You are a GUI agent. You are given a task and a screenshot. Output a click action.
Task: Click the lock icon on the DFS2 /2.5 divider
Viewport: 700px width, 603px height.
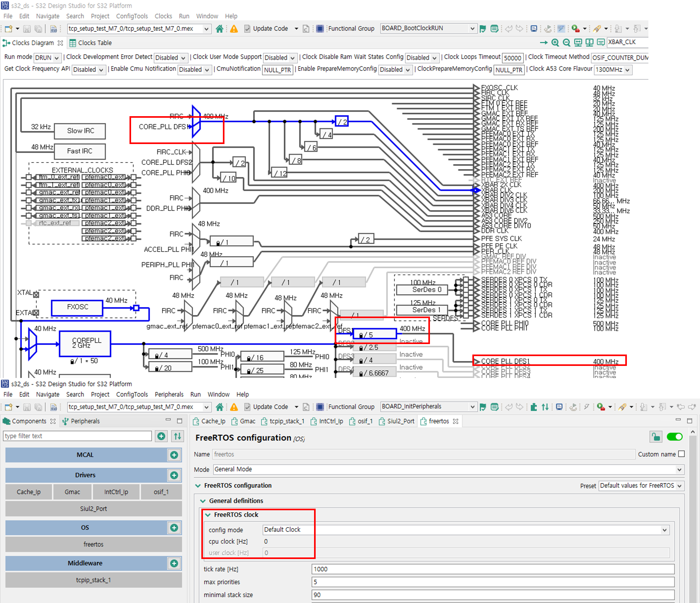pos(361,348)
